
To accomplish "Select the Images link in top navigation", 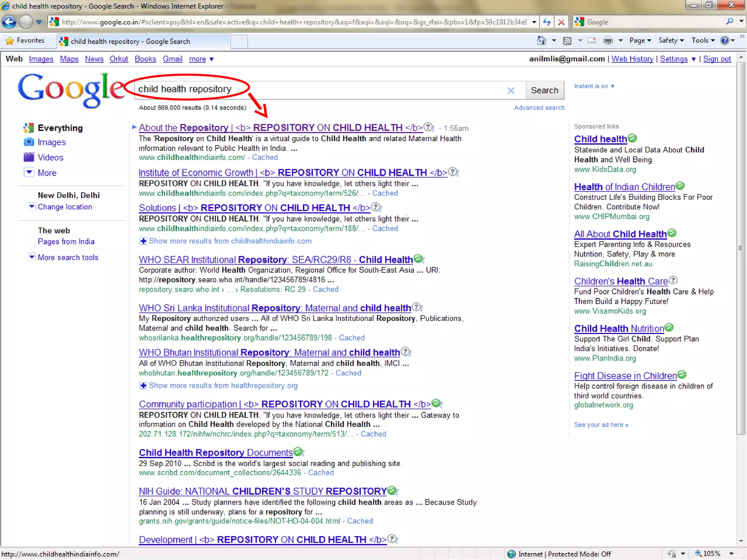I will (x=41, y=59).
